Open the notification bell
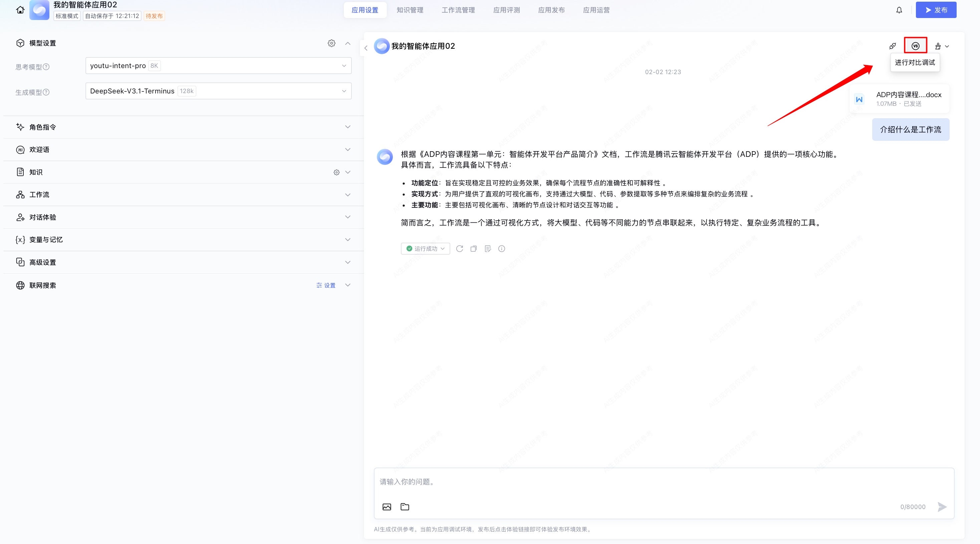Image resolution: width=980 pixels, height=544 pixels. pos(899,10)
